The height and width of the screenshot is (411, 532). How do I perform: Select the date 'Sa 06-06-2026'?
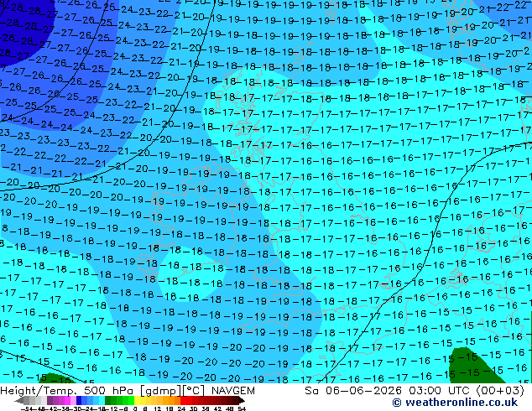pos(353,391)
